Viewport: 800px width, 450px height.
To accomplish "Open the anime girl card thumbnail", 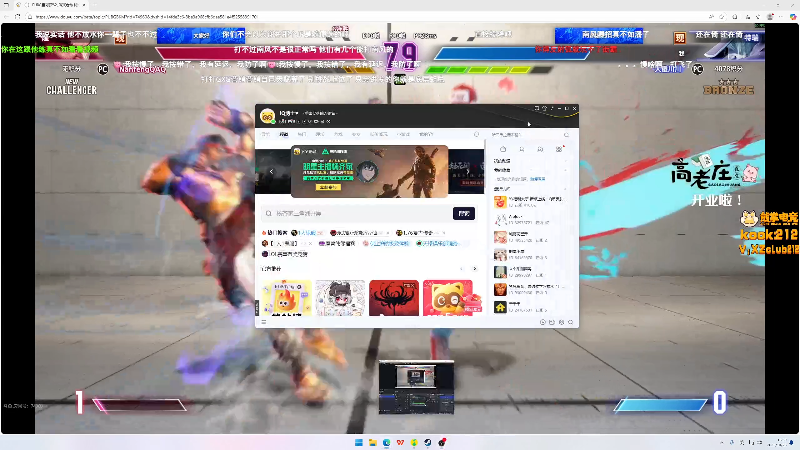I will [x=340, y=298].
